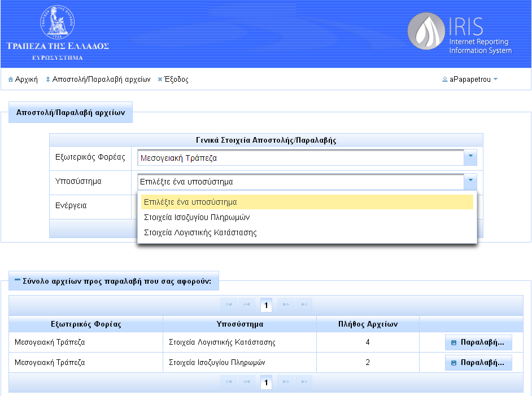Click the ΤΡΑΠΕΖΑ ΤΗΣ ΕΛΛΑΔΟΣ banner title
Image resolution: width=532 pixels, height=396 pixels.
point(58,46)
